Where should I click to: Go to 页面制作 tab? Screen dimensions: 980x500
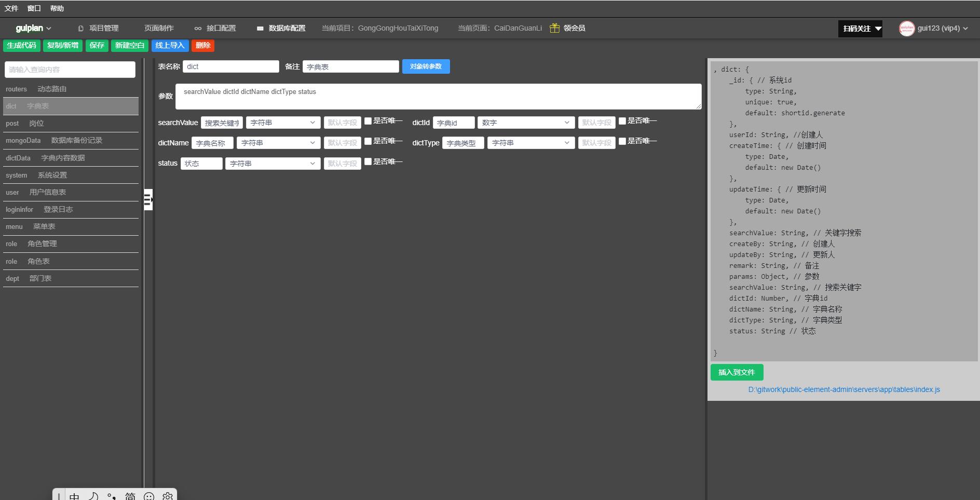(159, 28)
